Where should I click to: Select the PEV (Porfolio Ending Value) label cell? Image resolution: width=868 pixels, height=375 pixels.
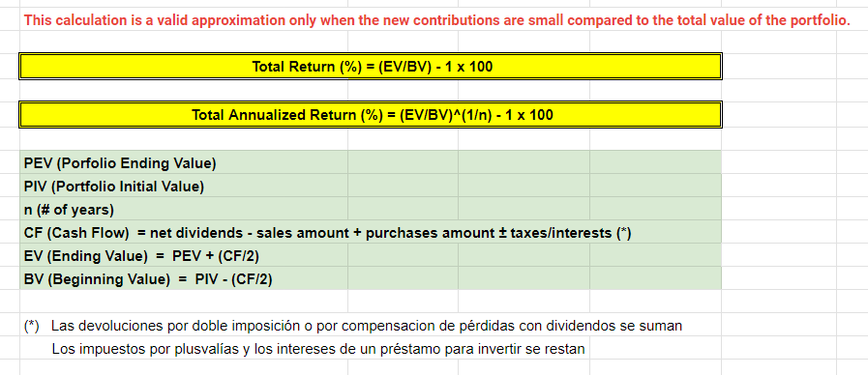[184, 163]
